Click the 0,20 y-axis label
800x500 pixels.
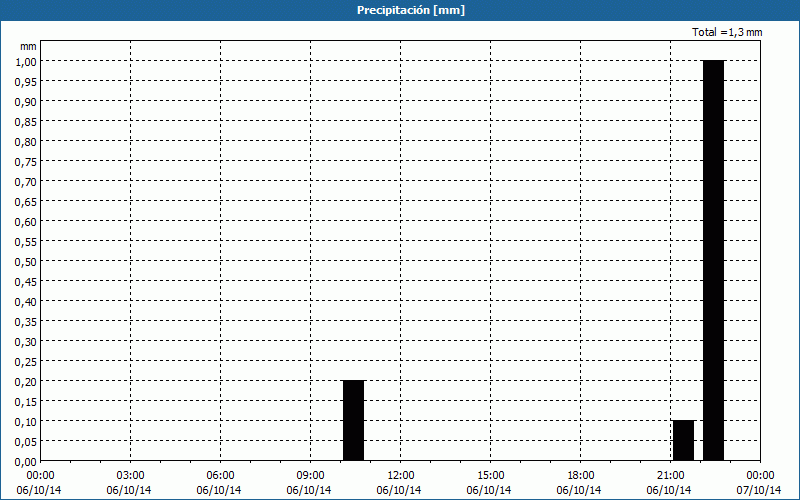(x=26, y=381)
